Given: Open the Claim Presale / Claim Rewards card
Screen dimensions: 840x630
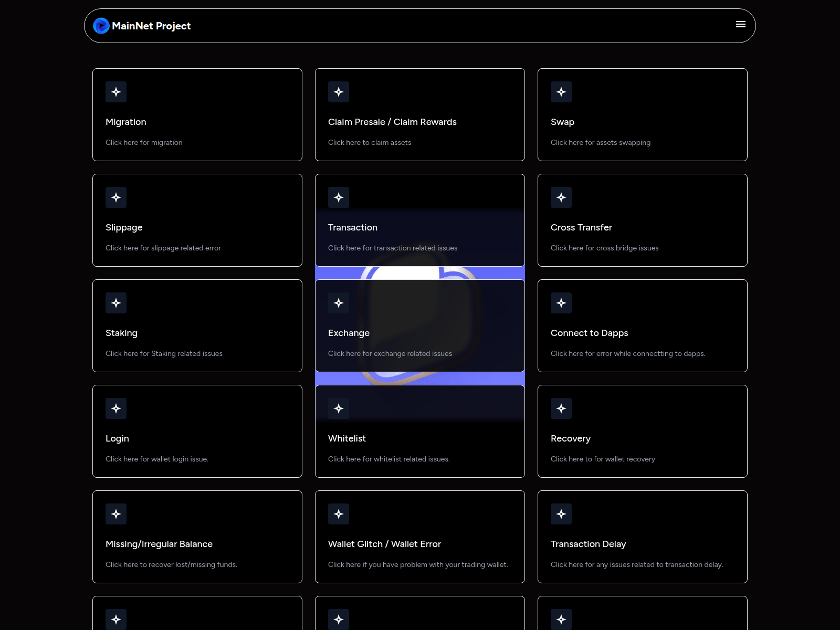Looking at the screenshot, I should [420, 114].
